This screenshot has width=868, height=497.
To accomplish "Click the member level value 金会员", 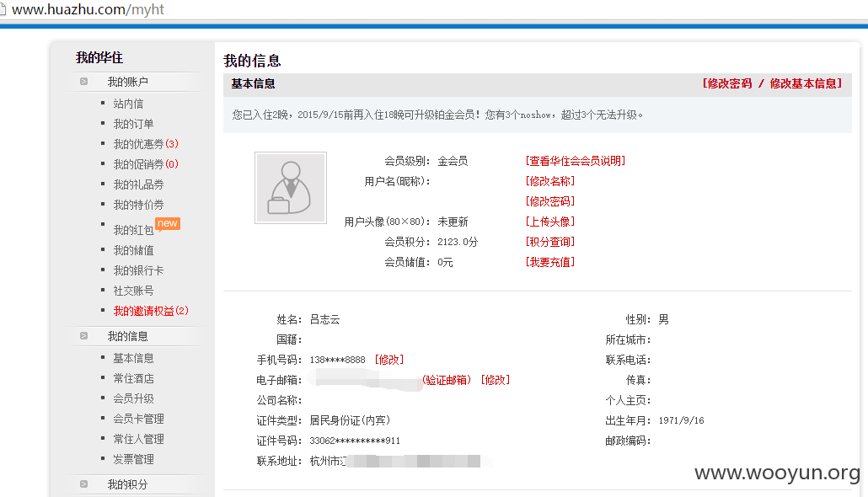I will pos(453,161).
